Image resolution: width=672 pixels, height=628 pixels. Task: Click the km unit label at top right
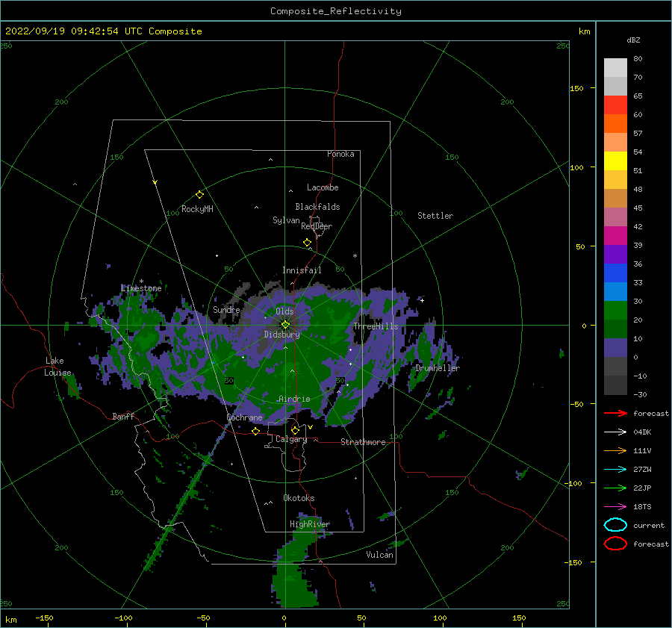coord(584,31)
